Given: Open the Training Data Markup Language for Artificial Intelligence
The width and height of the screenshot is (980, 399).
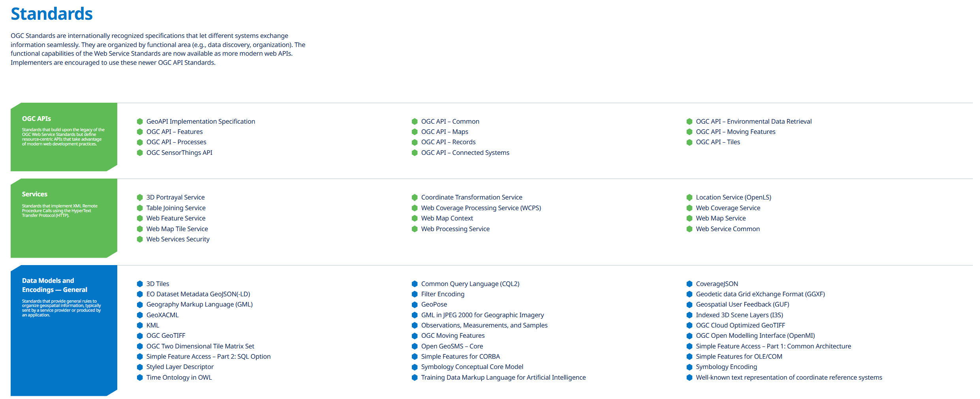Looking at the screenshot, I should pos(503,377).
